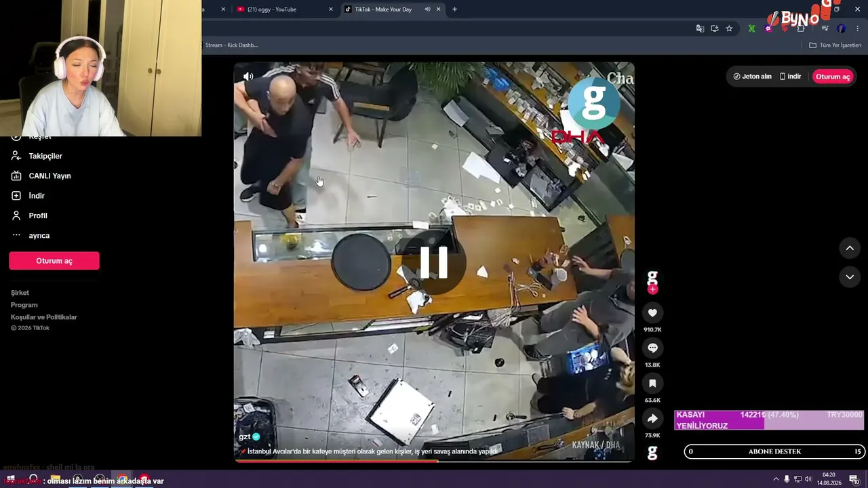The width and height of the screenshot is (868, 488).
Task: Open Chrome three-dot menu
Action: (x=858, y=28)
